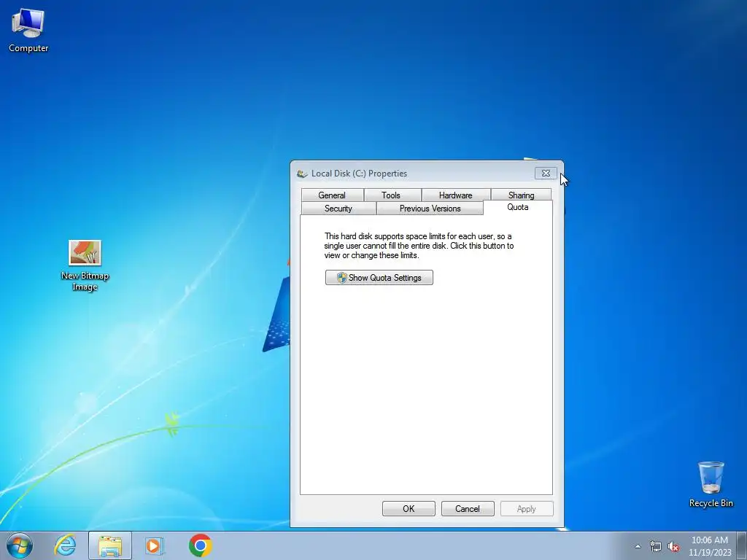Screen dimensions: 747x560
Task: Switch to the Tools tab
Action: pyautogui.click(x=391, y=195)
